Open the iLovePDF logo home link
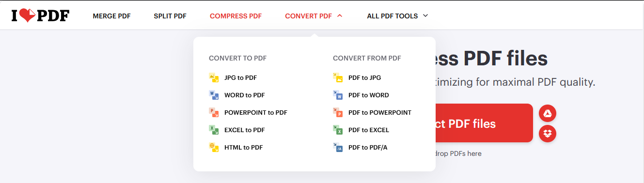The height and width of the screenshot is (183, 644). click(x=41, y=15)
